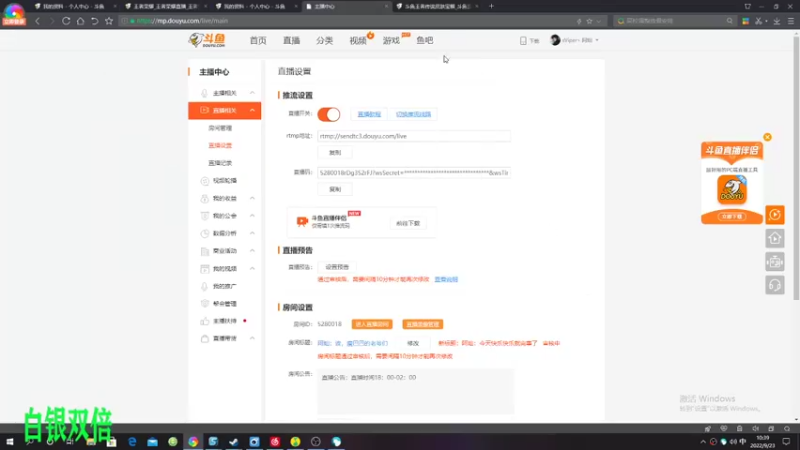
Task: Open 房间管理 in the sidebar
Action: click(x=220, y=128)
